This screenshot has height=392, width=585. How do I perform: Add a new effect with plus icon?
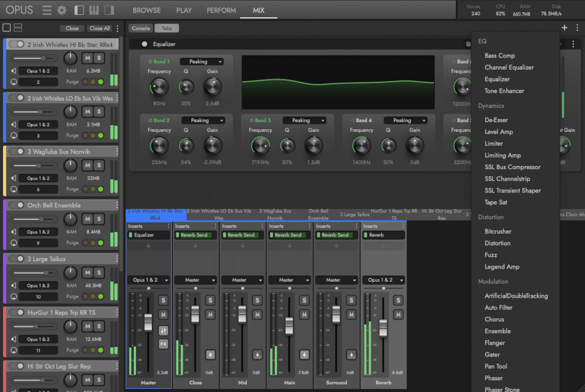click(x=564, y=27)
